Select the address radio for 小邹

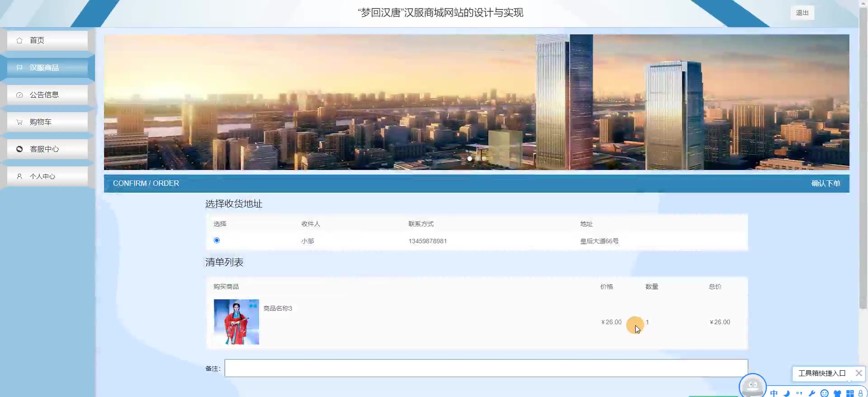(x=217, y=241)
